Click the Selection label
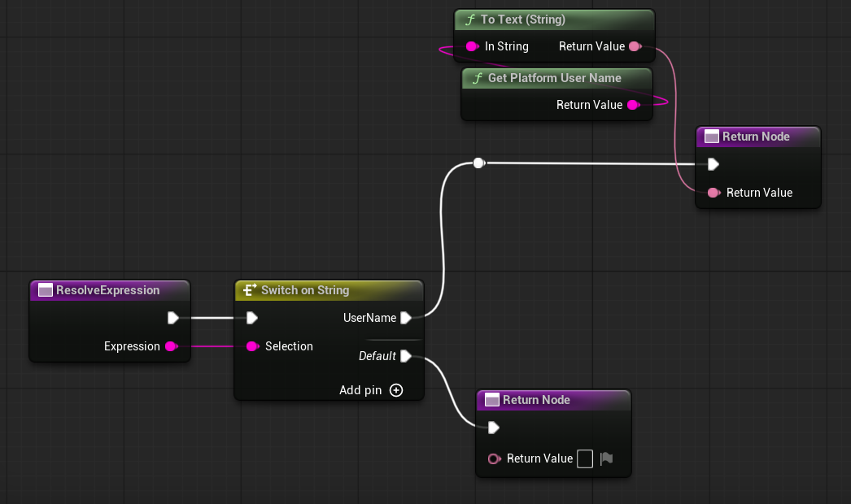This screenshot has width=851, height=504. [x=289, y=346]
